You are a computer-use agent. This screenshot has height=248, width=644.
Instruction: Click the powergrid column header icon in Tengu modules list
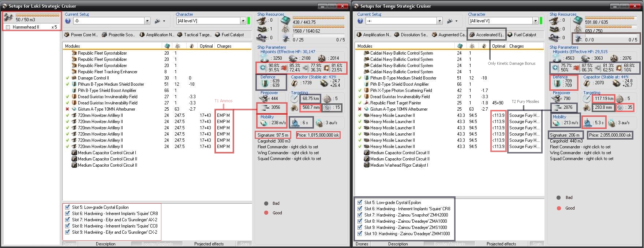click(x=472, y=46)
